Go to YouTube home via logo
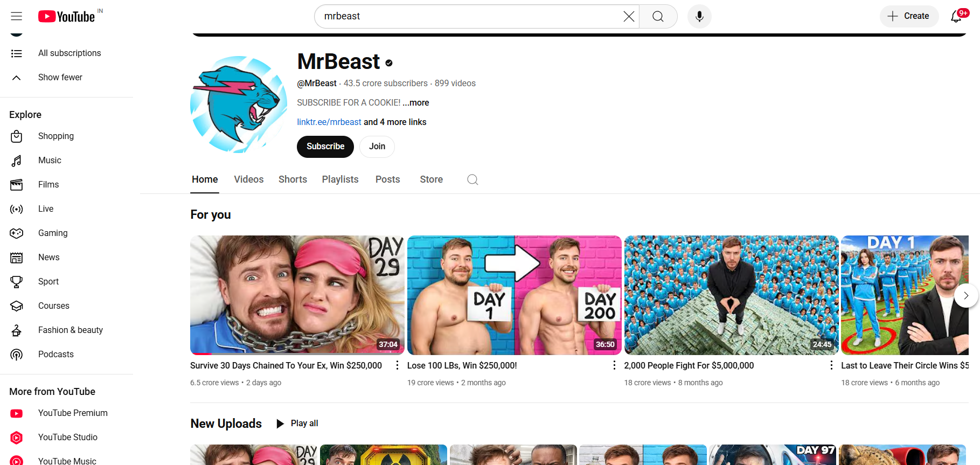The width and height of the screenshot is (980, 465). tap(67, 17)
